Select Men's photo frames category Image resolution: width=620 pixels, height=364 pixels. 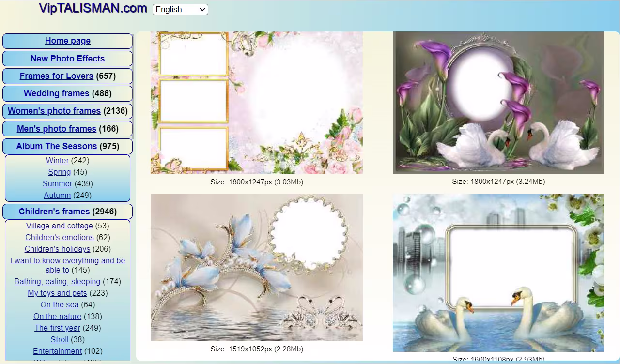(57, 129)
